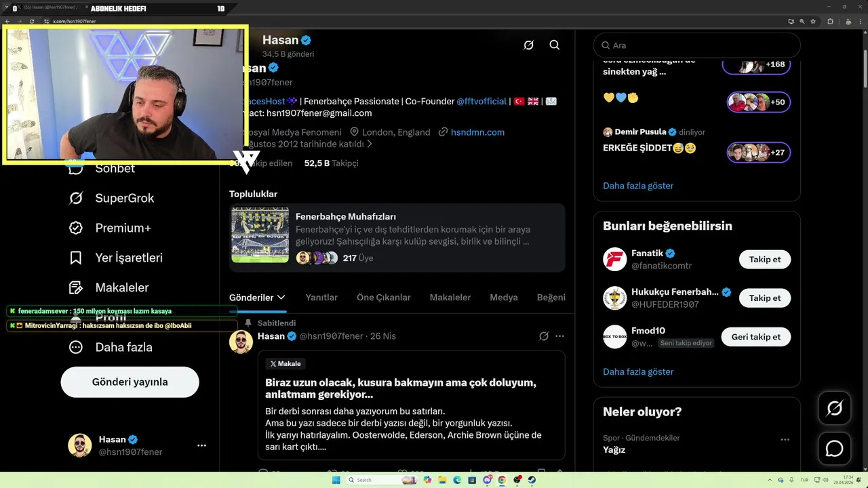Click the X Makale label badge

pyautogui.click(x=285, y=364)
